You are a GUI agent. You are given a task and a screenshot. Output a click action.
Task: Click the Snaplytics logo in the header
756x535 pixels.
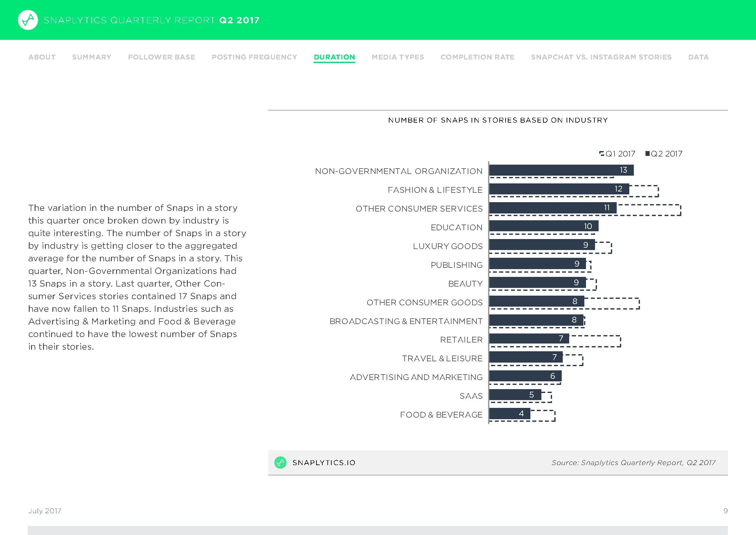(x=28, y=20)
